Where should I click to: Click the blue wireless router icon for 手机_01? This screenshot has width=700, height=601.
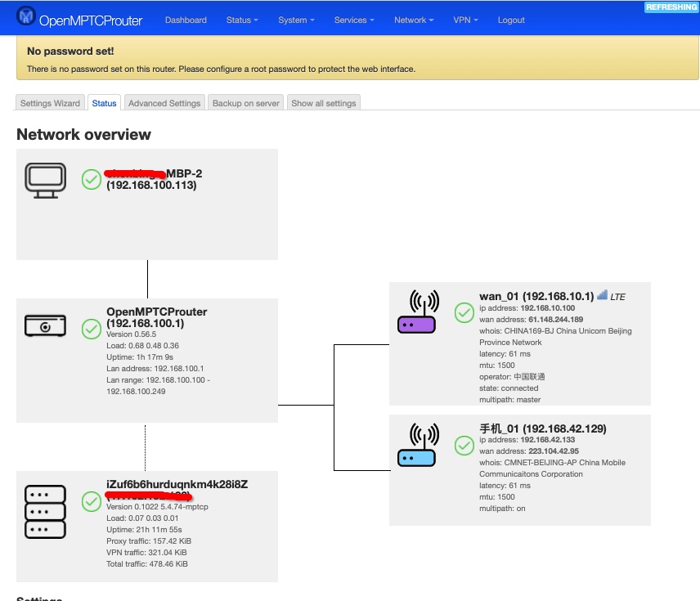418,446
